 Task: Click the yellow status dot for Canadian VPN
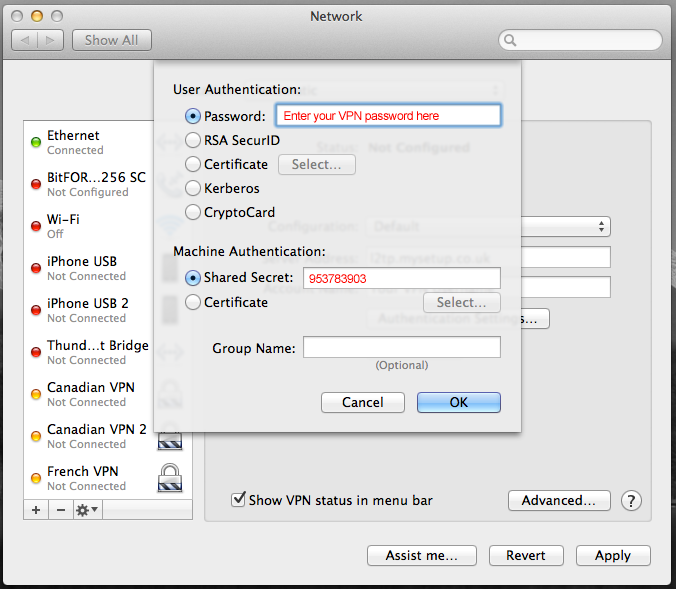[x=36, y=394]
